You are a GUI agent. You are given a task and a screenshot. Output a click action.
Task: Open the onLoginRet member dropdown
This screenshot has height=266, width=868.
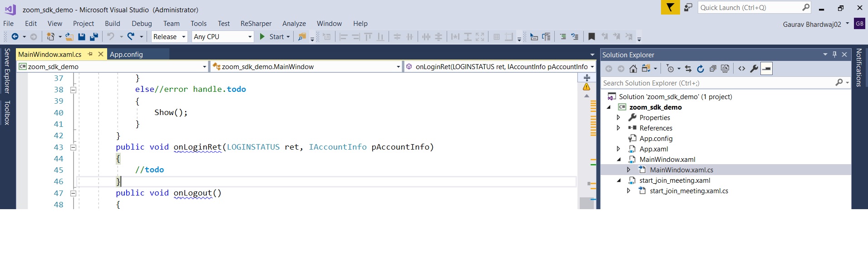point(592,67)
